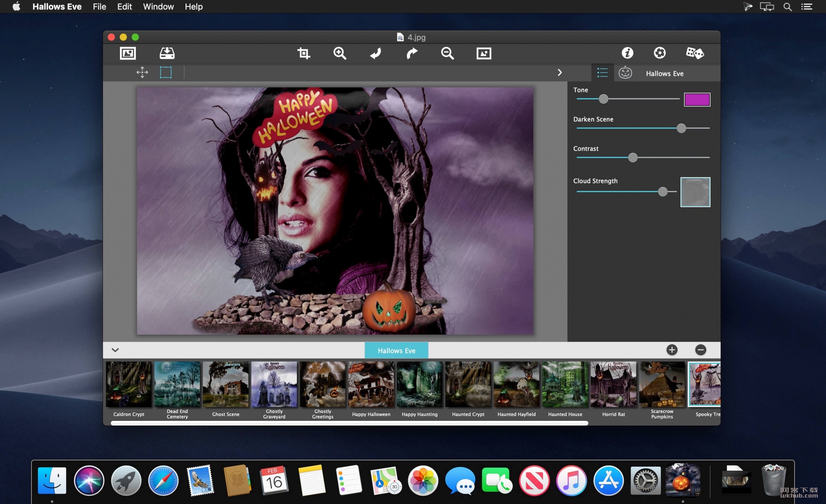Collapse the presets strip with down chevron
This screenshot has width=826, height=504.
pos(115,350)
